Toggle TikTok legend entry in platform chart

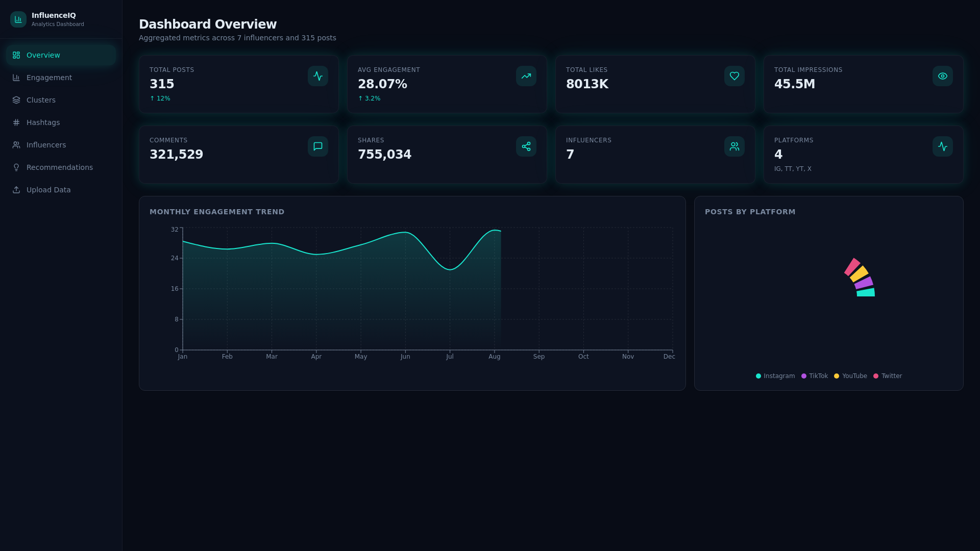[x=815, y=376]
